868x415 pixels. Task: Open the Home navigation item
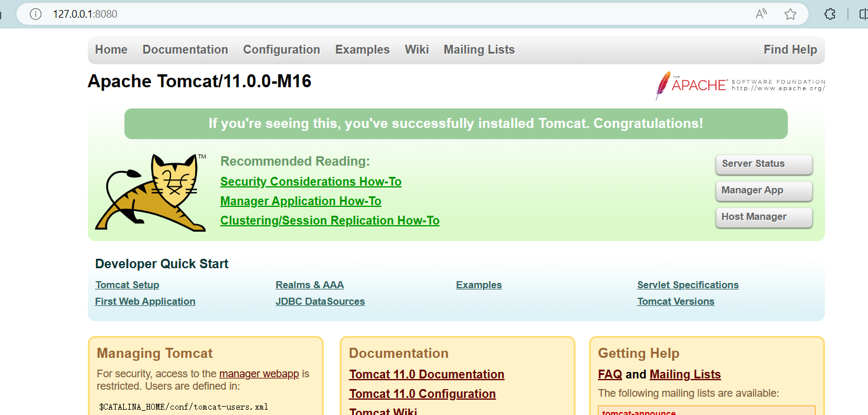click(111, 50)
